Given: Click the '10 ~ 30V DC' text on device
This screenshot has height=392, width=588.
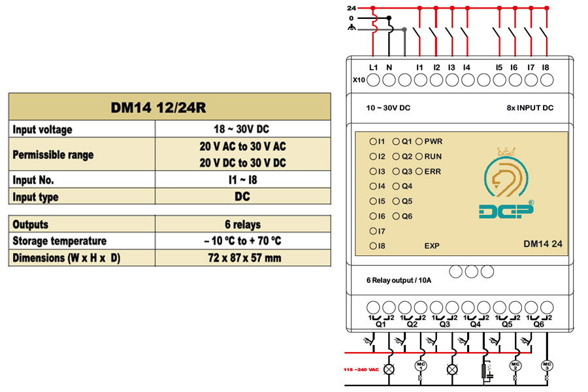Looking at the screenshot, I should (388, 108).
